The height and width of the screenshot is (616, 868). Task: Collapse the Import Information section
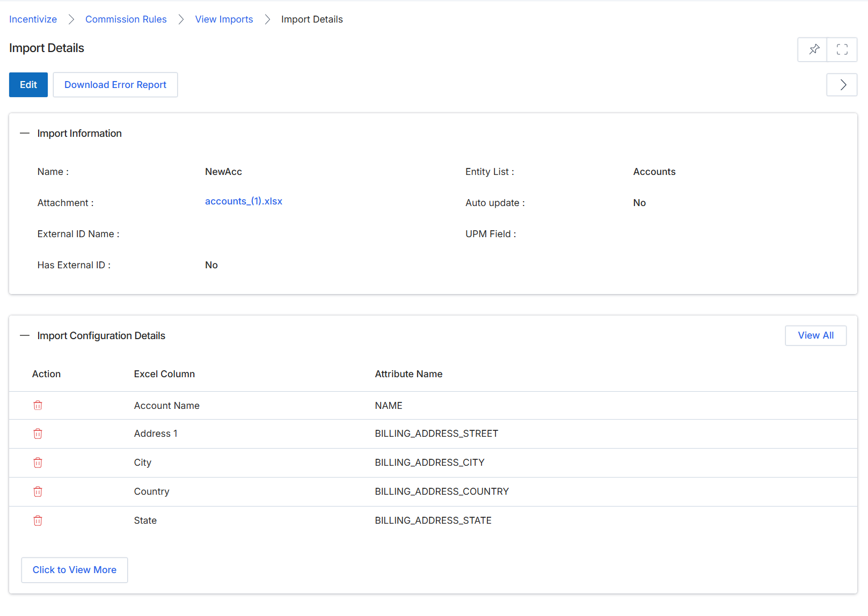25,133
